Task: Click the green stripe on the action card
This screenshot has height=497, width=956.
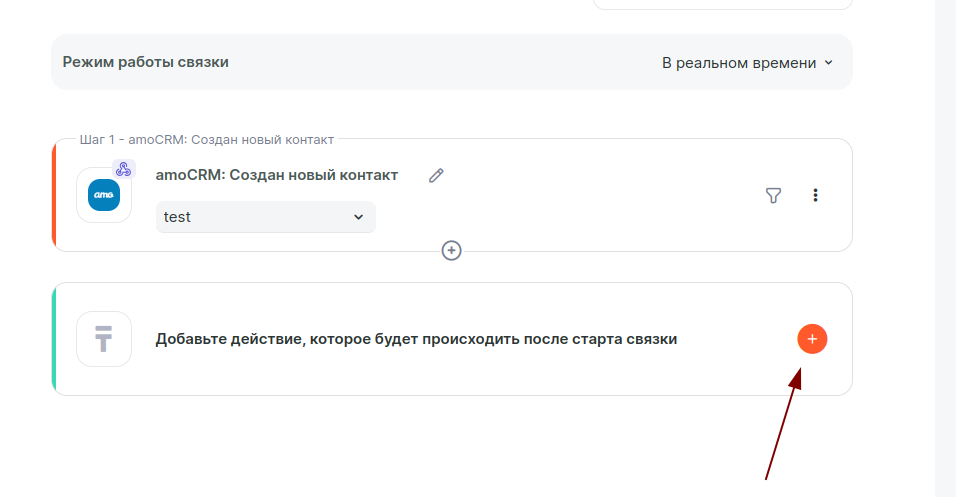Action: (x=54, y=339)
